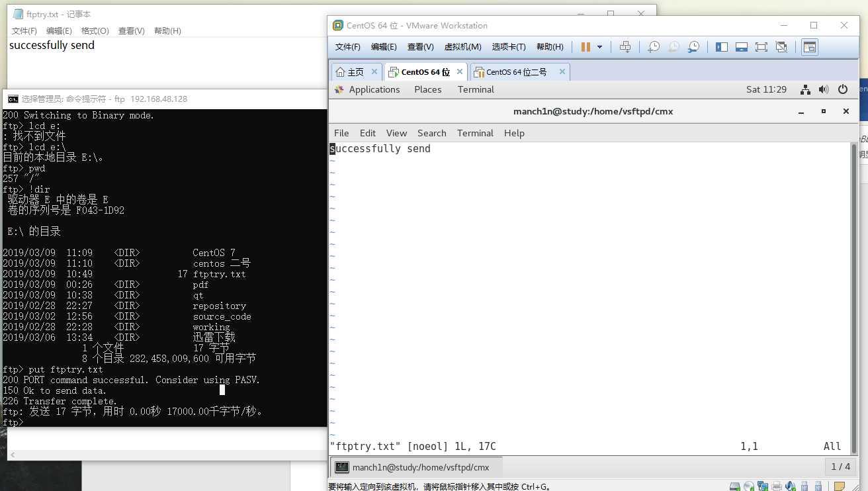
Task: Click the source_code directory entry
Action: tap(222, 316)
